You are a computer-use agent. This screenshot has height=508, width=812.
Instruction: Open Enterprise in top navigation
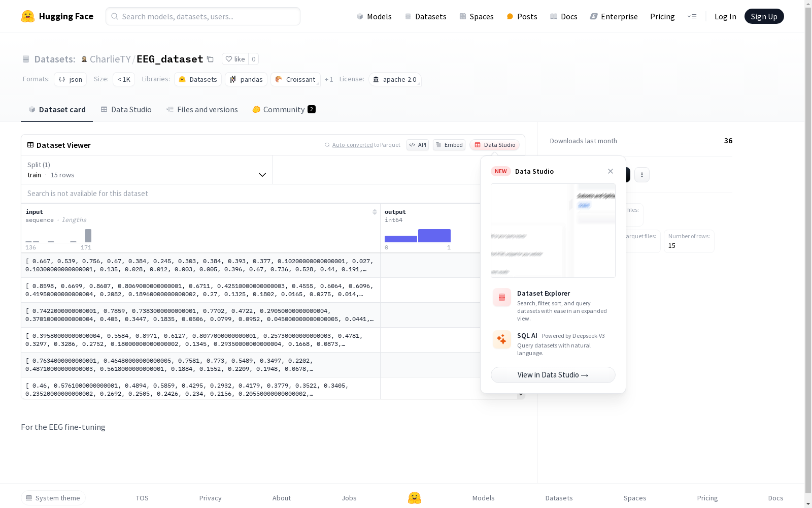point(614,16)
